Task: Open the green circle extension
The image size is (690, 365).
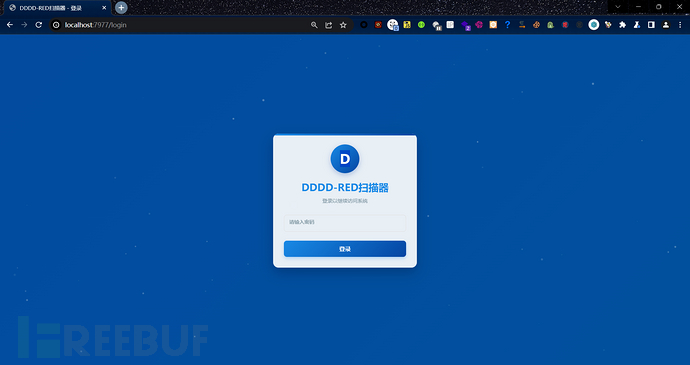Action: (x=422, y=25)
